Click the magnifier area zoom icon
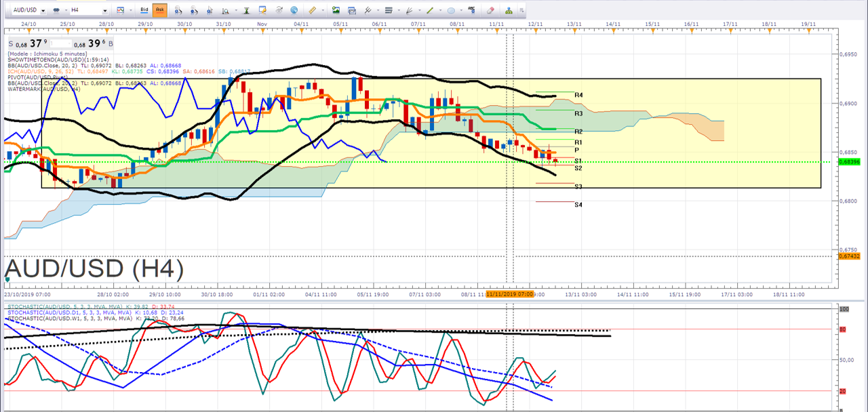The width and height of the screenshot is (868, 412). pos(225,10)
